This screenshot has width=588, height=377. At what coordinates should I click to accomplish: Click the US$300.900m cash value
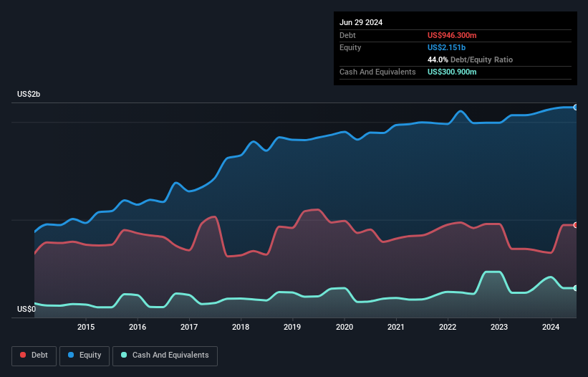tap(452, 72)
